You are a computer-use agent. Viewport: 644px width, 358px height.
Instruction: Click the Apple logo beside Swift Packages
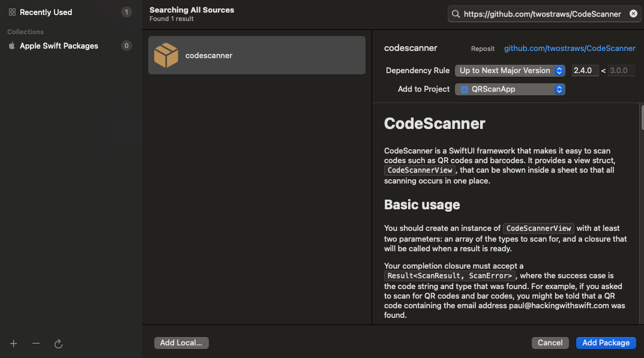tap(12, 46)
